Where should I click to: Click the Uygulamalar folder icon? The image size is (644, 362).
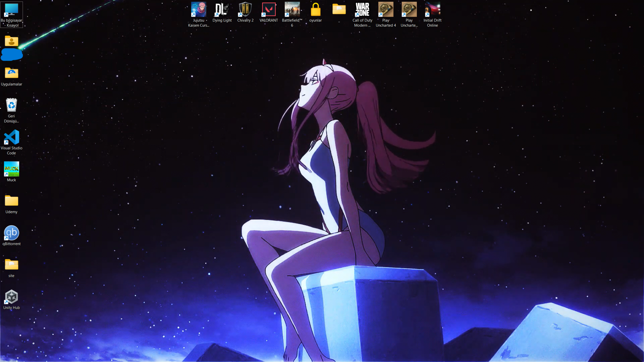(x=11, y=73)
